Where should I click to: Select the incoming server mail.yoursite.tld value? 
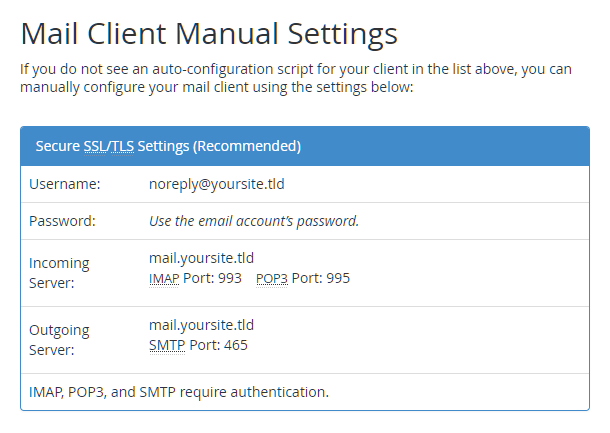click(x=202, y=258)
